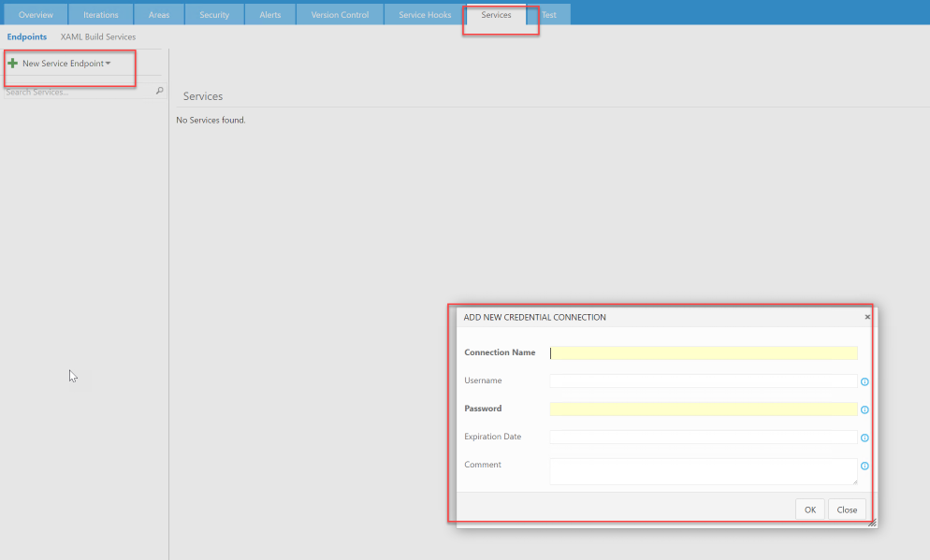The image size is (930, 560).
Task: Click the info icon beside Username field
Action: (x=865, y=381)
